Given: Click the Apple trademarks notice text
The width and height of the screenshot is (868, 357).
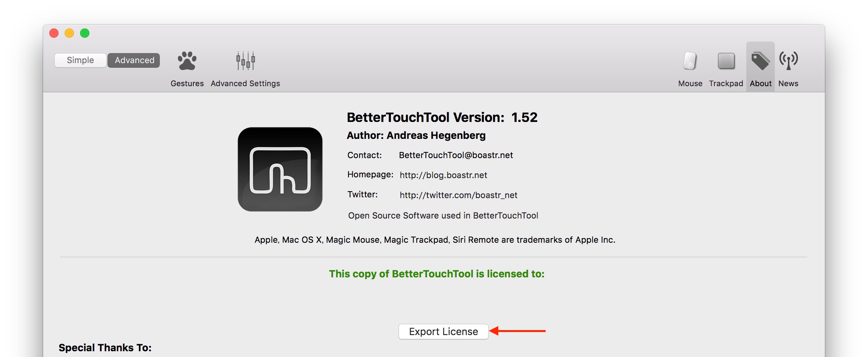Looking at the screenshot, I should point(435,240).
